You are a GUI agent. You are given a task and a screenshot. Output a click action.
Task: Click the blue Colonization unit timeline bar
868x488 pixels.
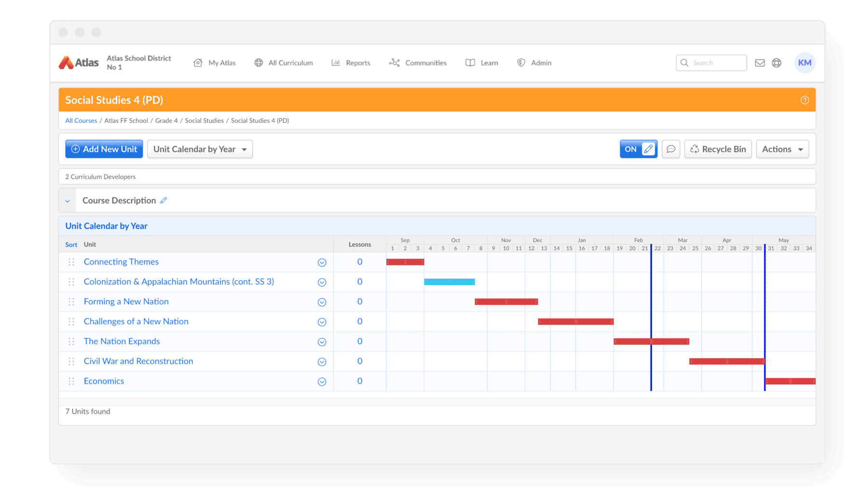tap(449, 282)
